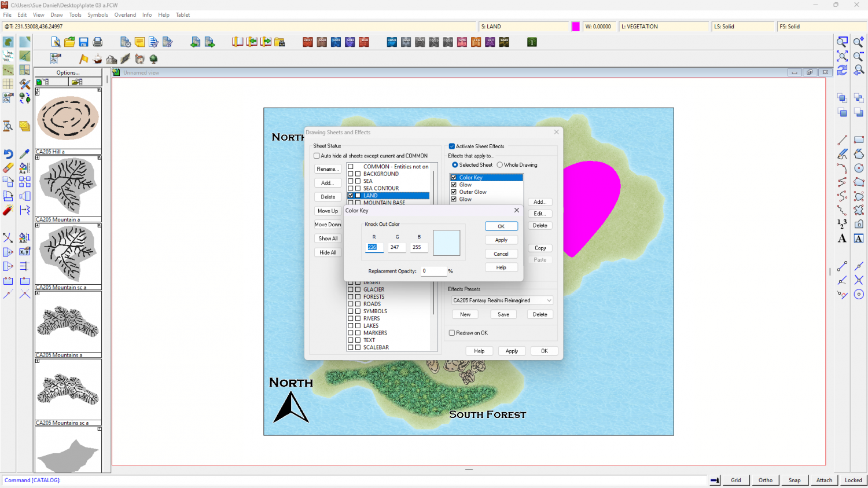This screenshot has height=488, width=868.
Task: Select the Text letter A tool
Action: pyautogui.click(x=843, y=238)
